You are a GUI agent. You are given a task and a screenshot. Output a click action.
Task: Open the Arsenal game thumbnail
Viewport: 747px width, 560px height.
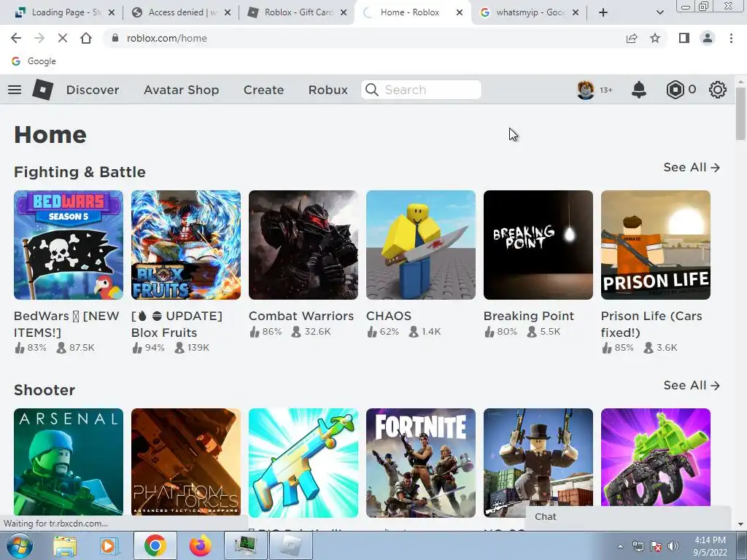click(x=69, y=462)
